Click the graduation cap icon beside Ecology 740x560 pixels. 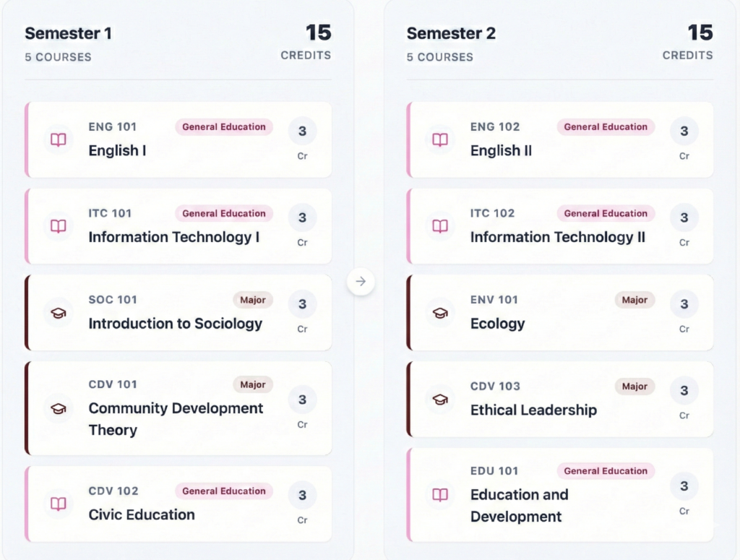coord(440,313)
